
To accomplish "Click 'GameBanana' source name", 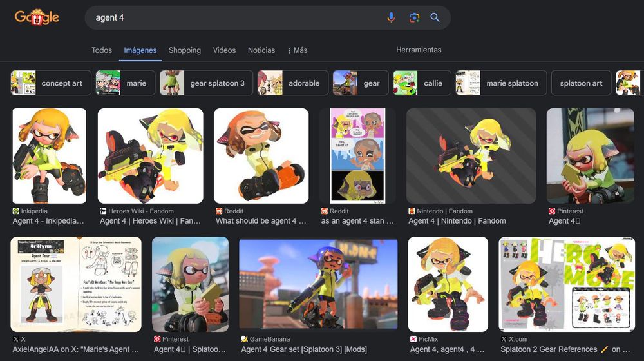I will click(270, 339).
